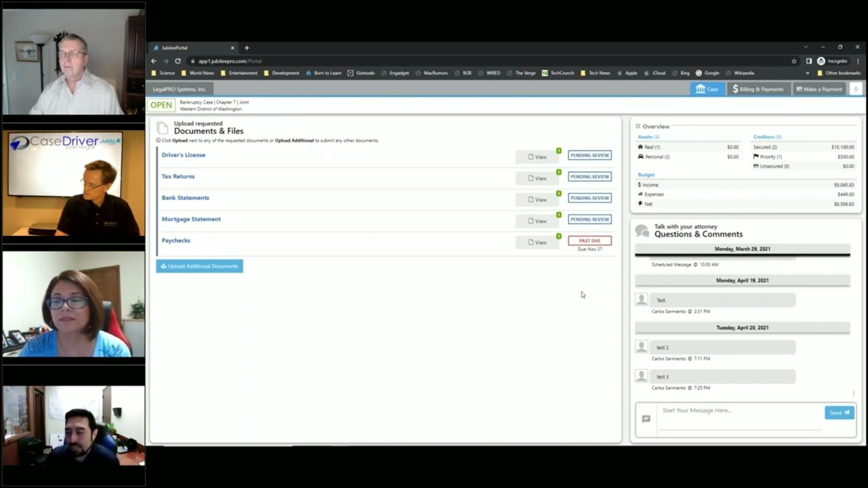
Task: Open Chrome's three-dot menu
Action: click(x=858, y=61)
